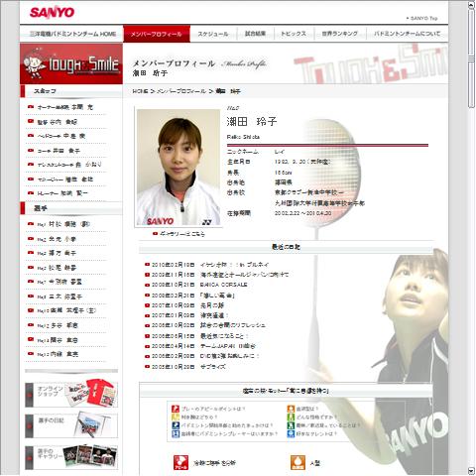Click the large orange 血液型 answer icon
This screenshot has width=476, height=476.
[x=297, y=462]
